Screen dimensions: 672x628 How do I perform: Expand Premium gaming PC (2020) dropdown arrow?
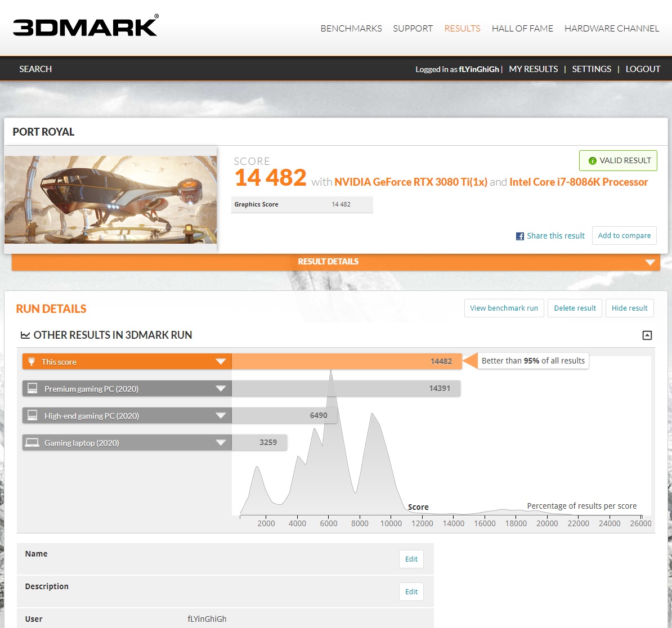coord(221,388)
